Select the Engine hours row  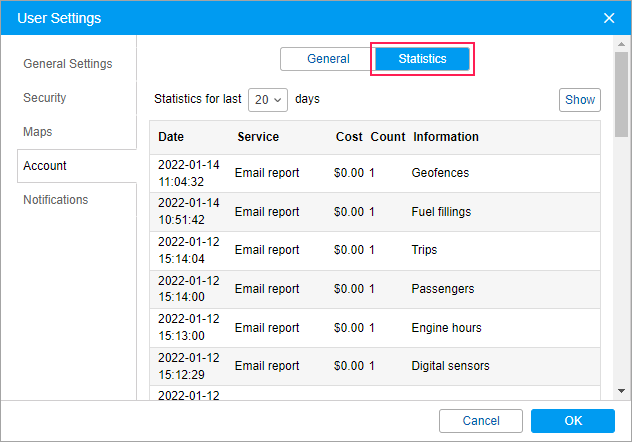(x=446, y=328)
